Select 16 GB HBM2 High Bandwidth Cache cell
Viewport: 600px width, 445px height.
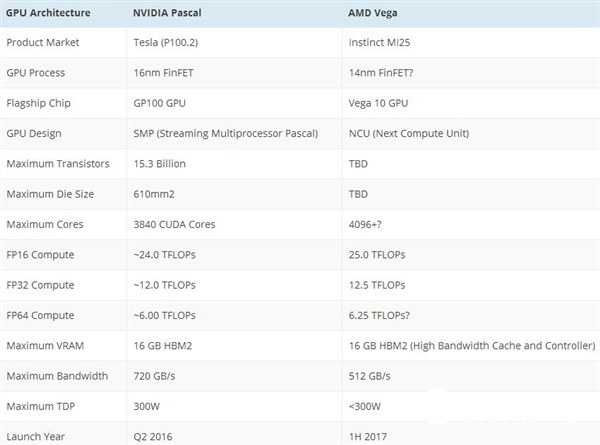(x=472, y=346)
